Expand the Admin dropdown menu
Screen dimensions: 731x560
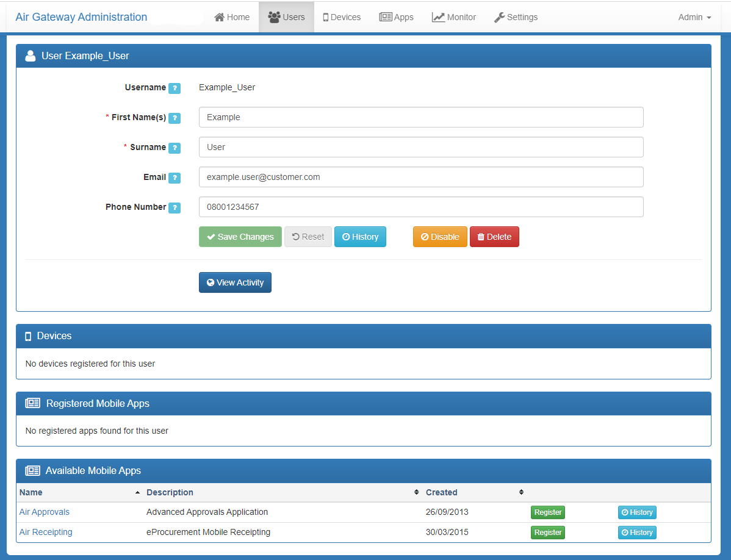tap(694, 17)
